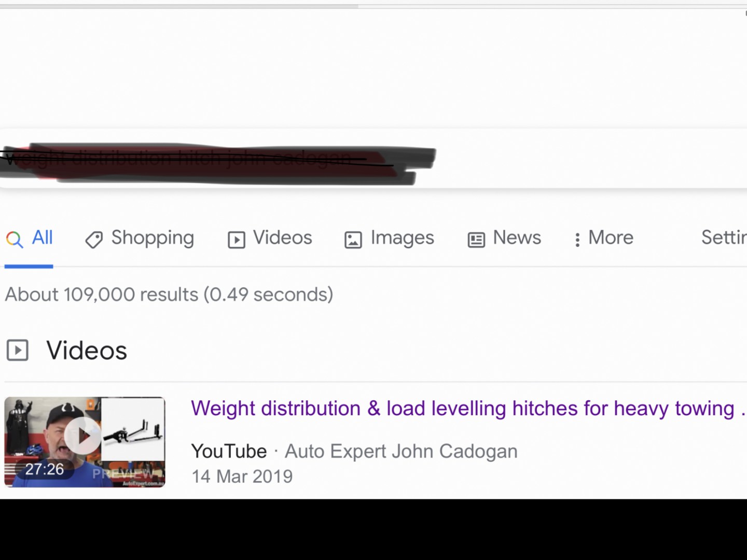The width and height of the screenshot is (747, 560).
Task: Expand the More search options
Action: (x=611, y=238)
